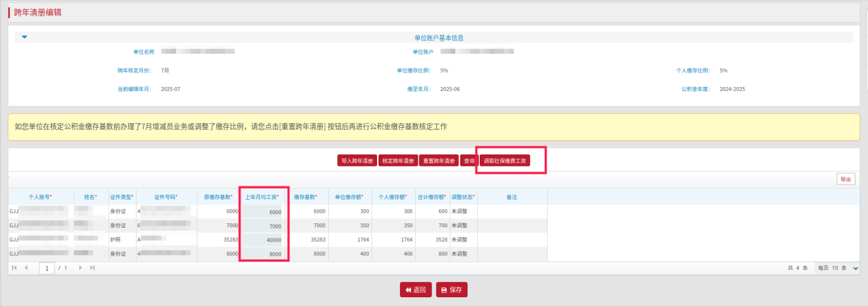The height and width of the screenshot is (306, 868).
Task: Edit 上年月均工资 field showing 7000
Action: click(x=263, y=226)
